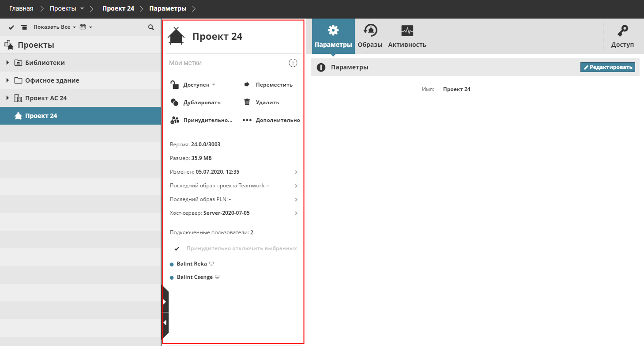Click the Офисное здание folder icon

tap(18, 80)
